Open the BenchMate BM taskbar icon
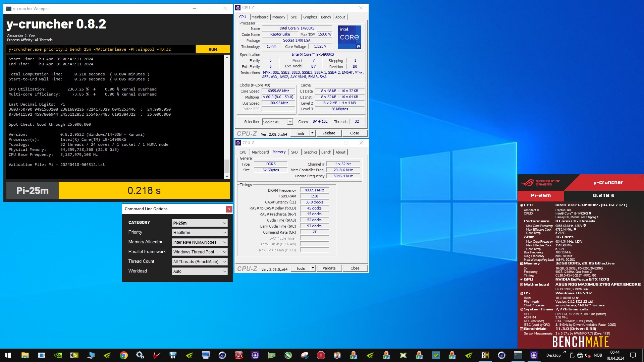The width and height of the screenshot is (644, 362). coord(485,355)
